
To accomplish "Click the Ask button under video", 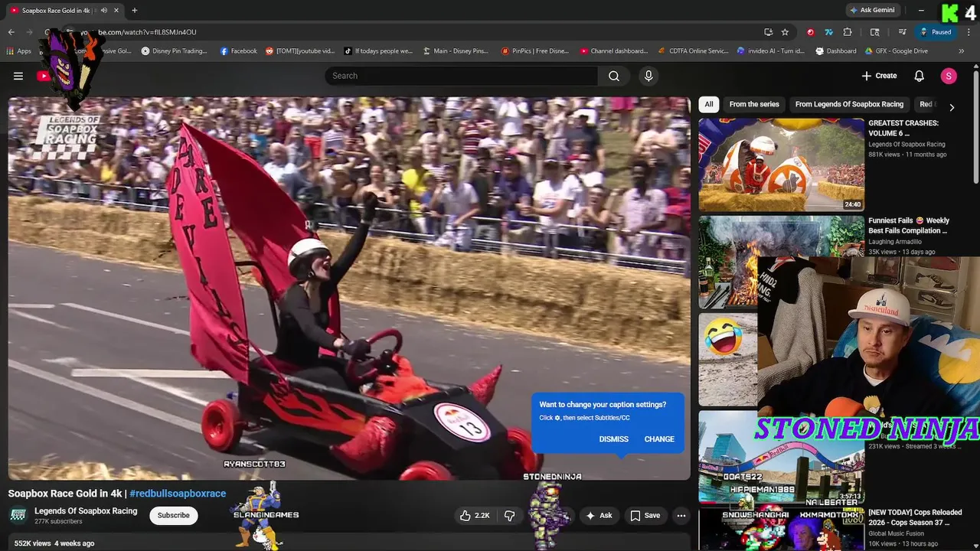I will tap(598, 516).
